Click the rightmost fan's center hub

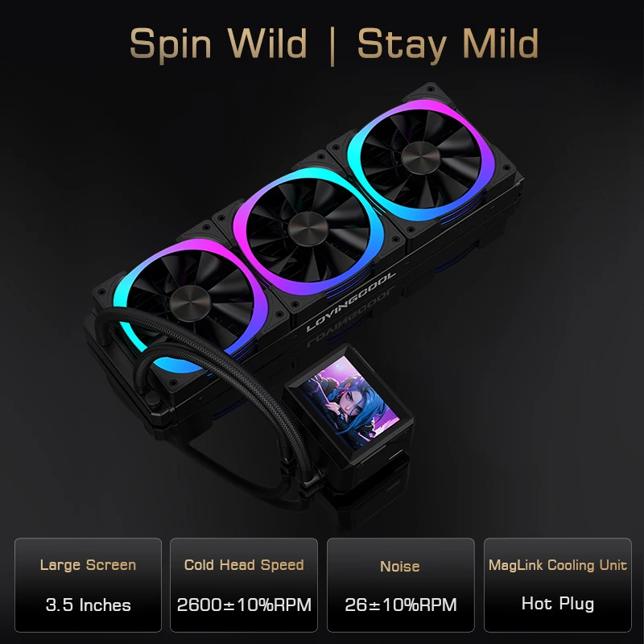click(420, 158)
